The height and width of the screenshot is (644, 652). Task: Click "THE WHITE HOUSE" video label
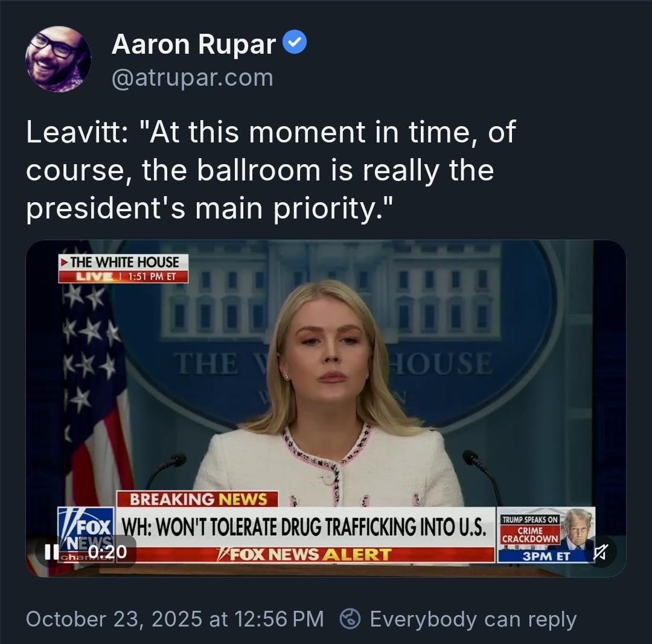124,262
